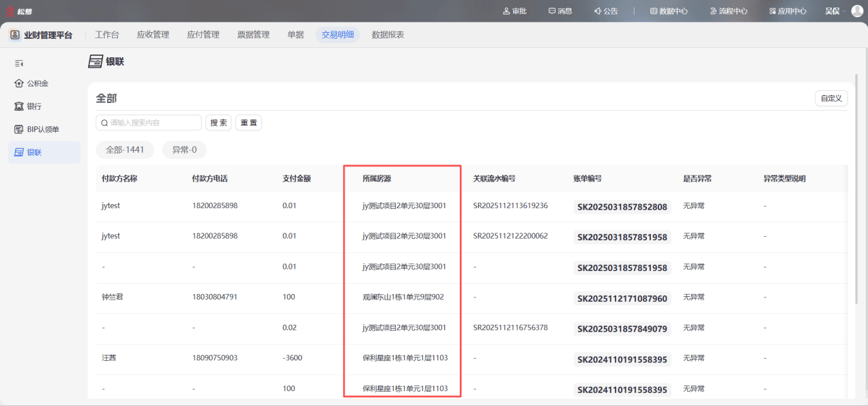Click the 自定义 button
The width and height of the screenshot is (868, 406).
click(x=831, y=98)
